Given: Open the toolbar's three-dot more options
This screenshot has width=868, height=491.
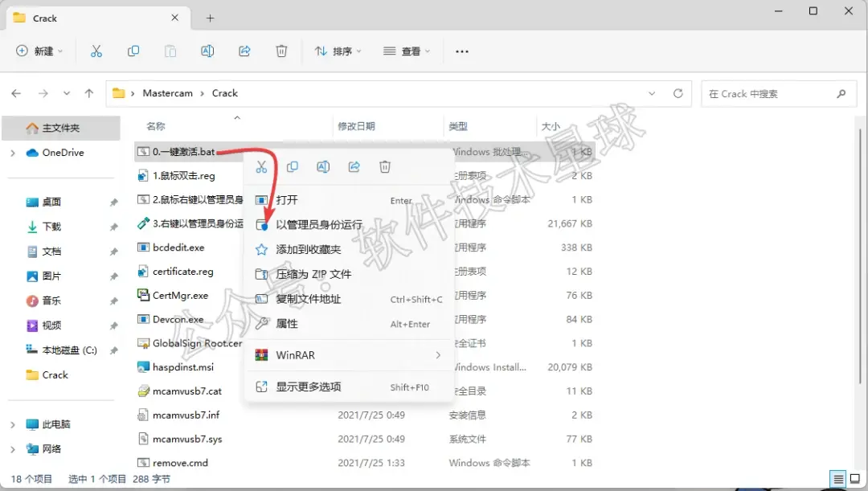Looking at the screenshot, I should pos(461,51).
